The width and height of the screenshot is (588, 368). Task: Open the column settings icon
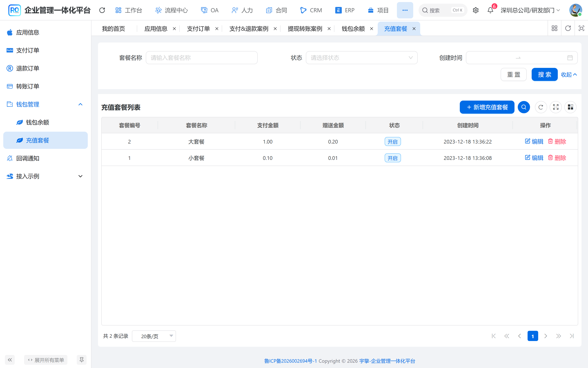[x=570, y=107]
